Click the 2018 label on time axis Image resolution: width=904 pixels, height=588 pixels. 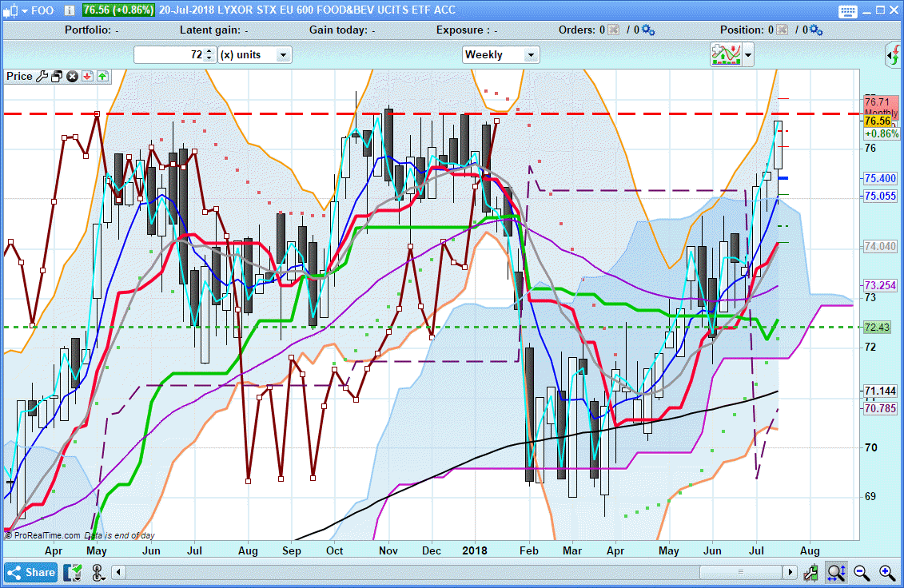475,550
